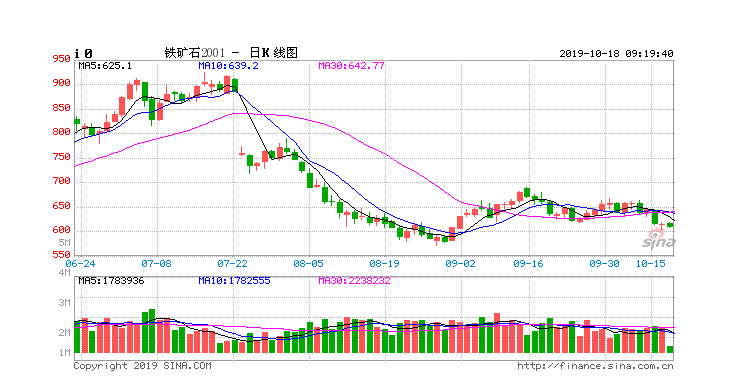
Task: Click the 3M volume axis label
Action: (x=65, y=303)
